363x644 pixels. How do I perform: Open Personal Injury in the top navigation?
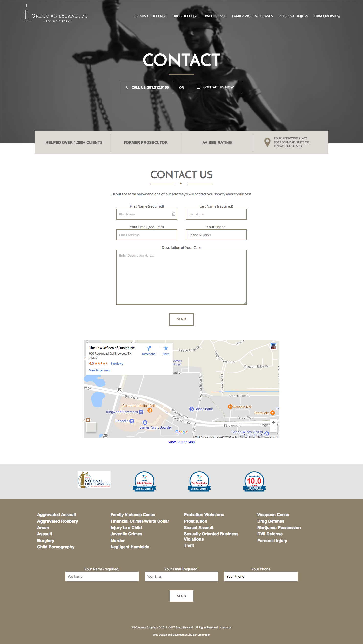294,16
